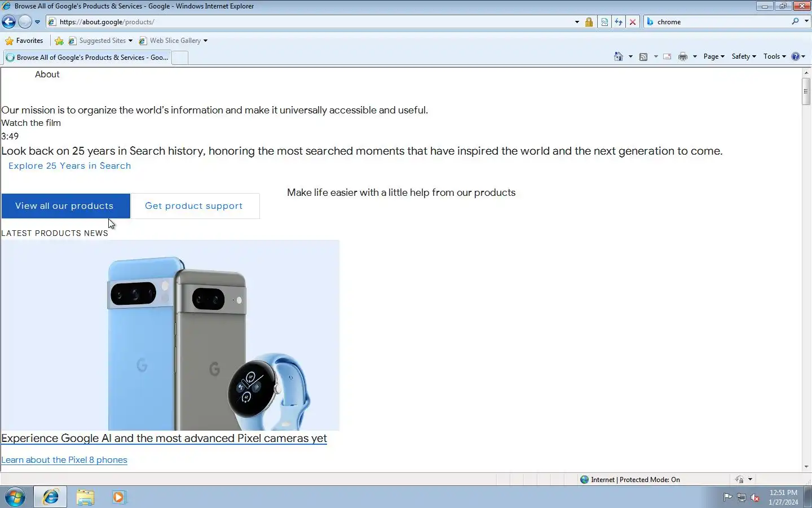Click the About link on the page
The height and width of the screenshot is (508, 812).
pos(47,75)
